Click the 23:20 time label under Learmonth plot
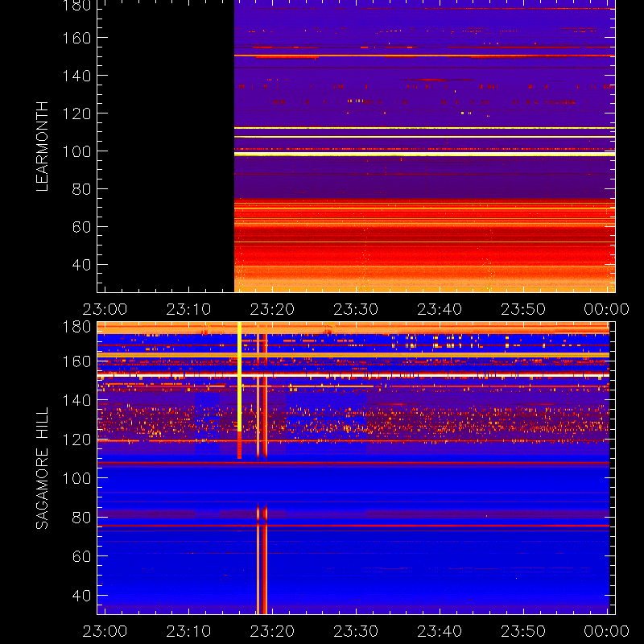 (x=272, y=309)
